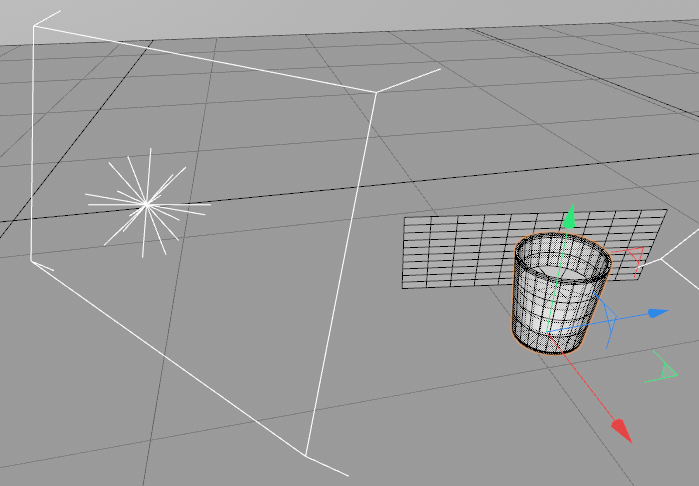Select the green Y-axis arrow handle
The image size is (699, 486).
pos(570,217)
